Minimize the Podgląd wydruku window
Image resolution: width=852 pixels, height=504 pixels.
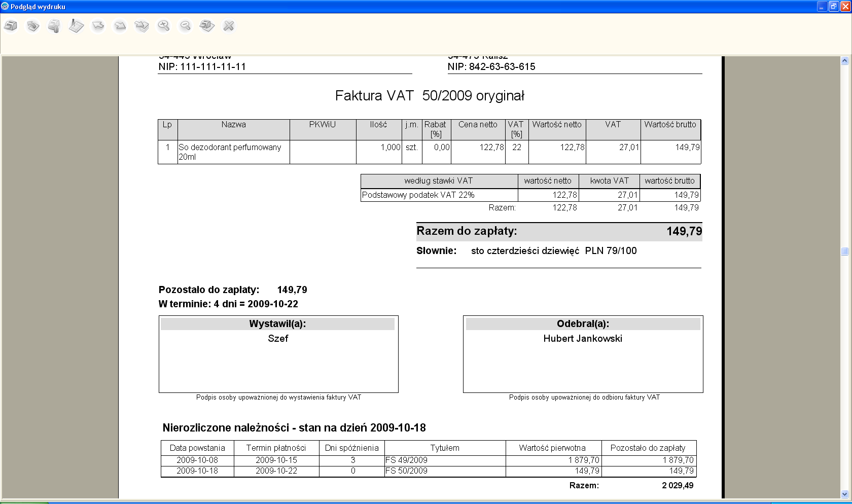point(822,7)
